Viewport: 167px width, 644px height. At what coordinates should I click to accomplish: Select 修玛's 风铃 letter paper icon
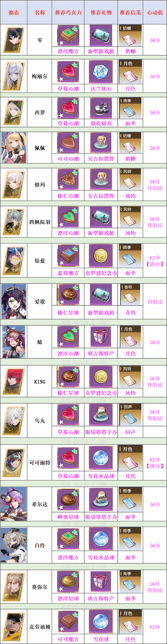click(x=131, y=181)
